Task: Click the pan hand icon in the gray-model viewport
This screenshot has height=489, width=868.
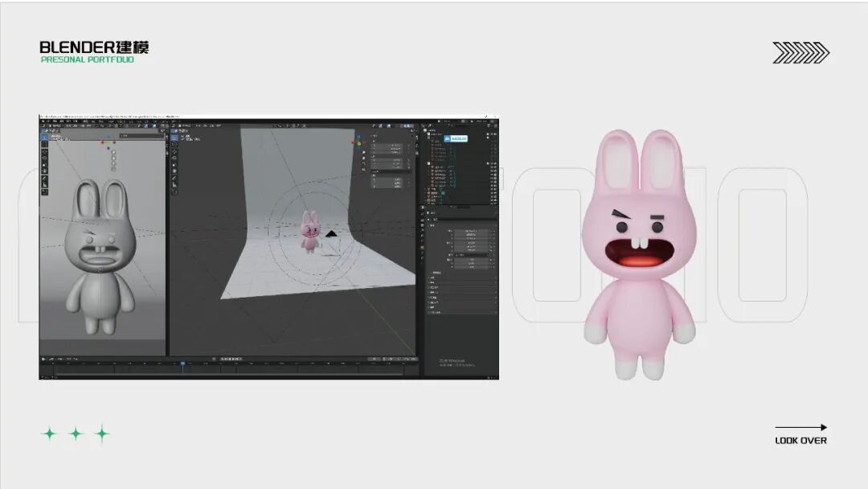Action: 113,158
